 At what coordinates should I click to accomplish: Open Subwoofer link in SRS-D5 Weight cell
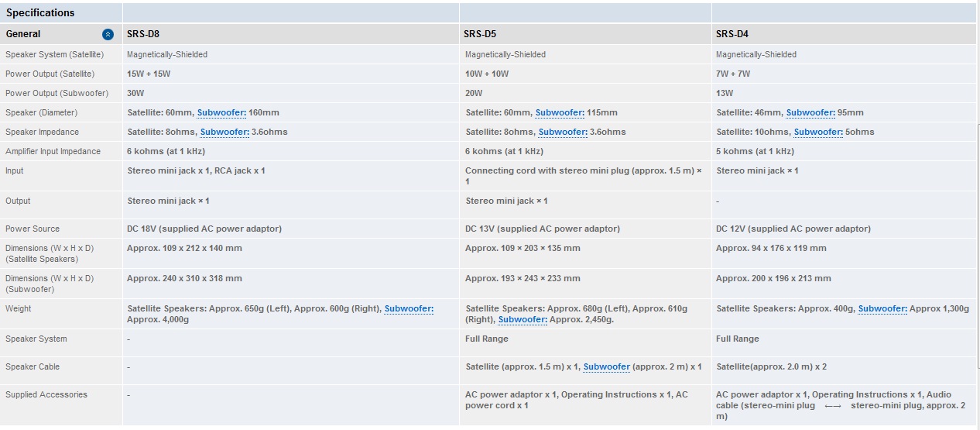tap(523, 319)
